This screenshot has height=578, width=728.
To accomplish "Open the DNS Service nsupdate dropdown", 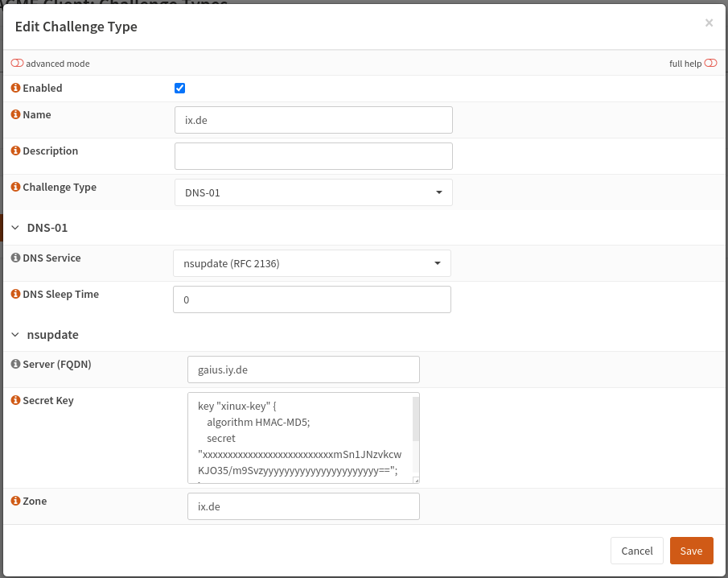I will pos(311,263).
